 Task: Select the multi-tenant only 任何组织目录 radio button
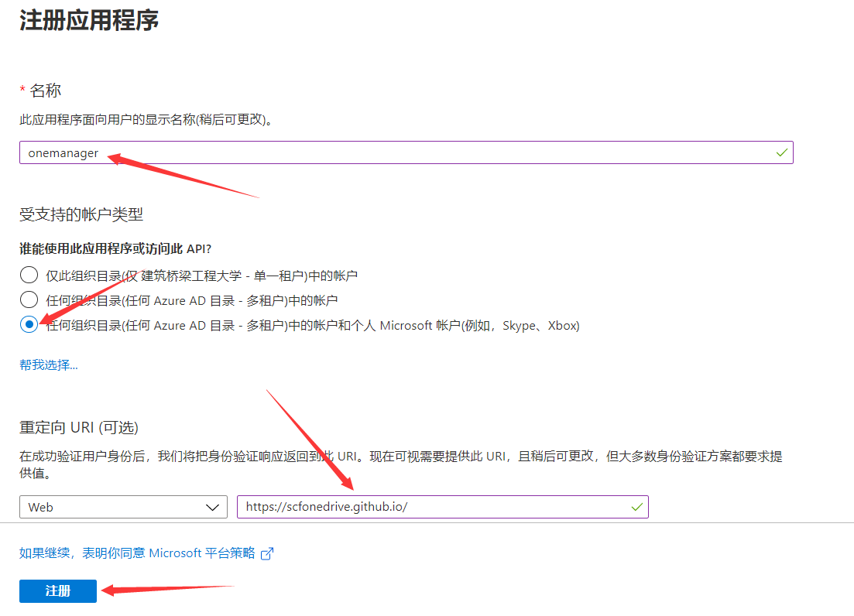pyautogui.click(x=29, y=300)
